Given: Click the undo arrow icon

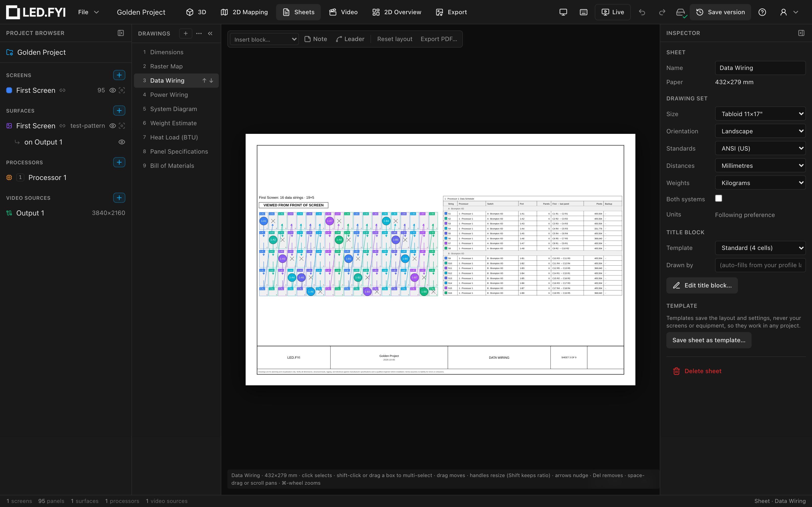Looking at the screenshot, I should (642, 12).
